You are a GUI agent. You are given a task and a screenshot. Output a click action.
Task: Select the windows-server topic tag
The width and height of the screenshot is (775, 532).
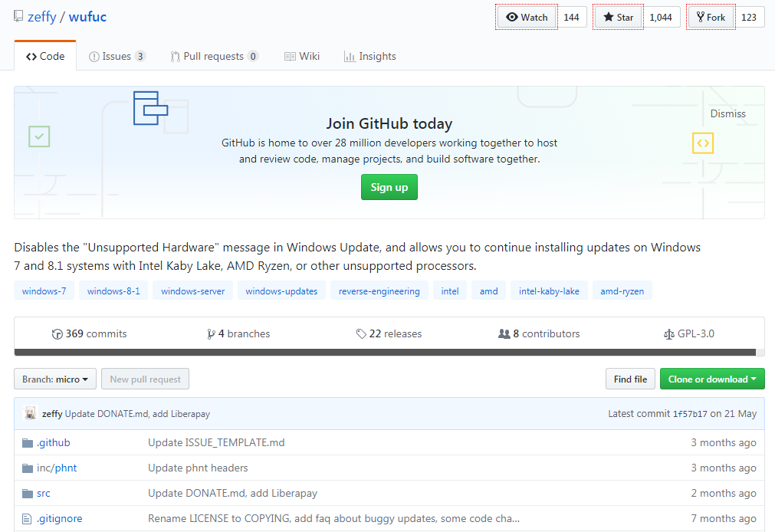tap(192, 291)
